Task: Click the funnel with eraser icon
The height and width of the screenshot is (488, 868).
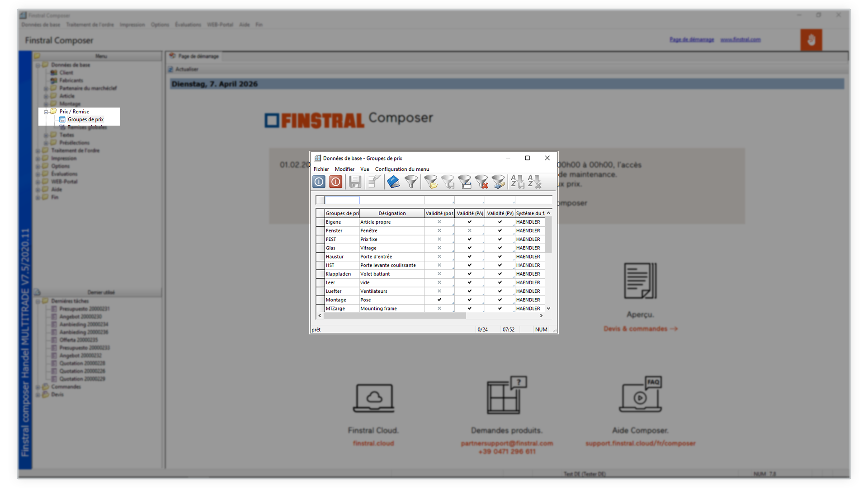Action: 498,182
